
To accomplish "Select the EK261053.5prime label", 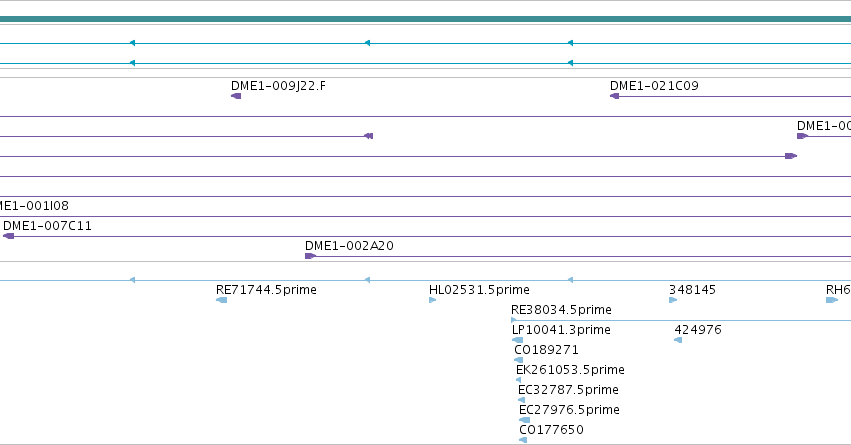I will tap(570, 370).
